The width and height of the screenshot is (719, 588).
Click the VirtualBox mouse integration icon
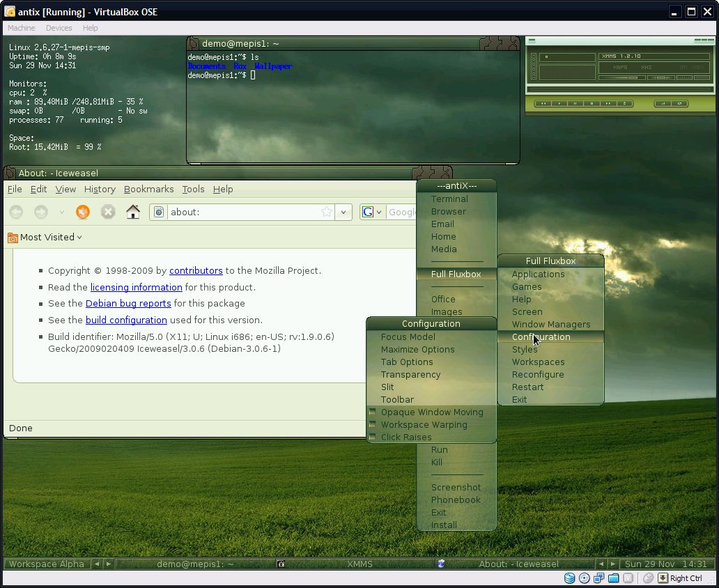point(648,578)
